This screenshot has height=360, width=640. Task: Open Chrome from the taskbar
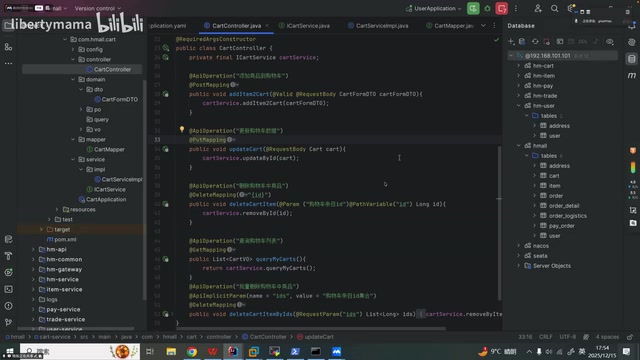coord(192,351)
